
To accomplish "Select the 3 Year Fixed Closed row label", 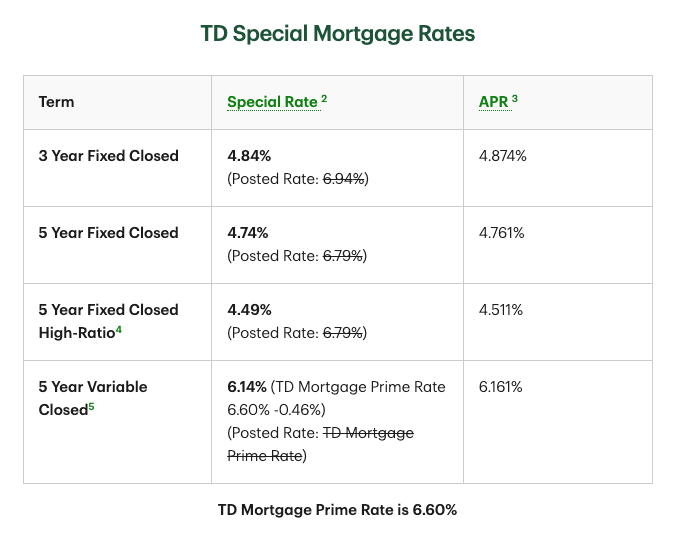I will click(108, 156).
